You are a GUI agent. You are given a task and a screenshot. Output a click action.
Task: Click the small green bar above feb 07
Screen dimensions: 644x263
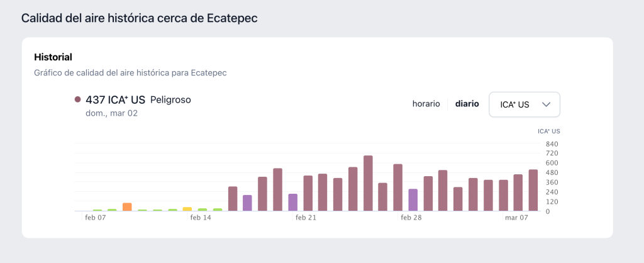coord(97,210)
